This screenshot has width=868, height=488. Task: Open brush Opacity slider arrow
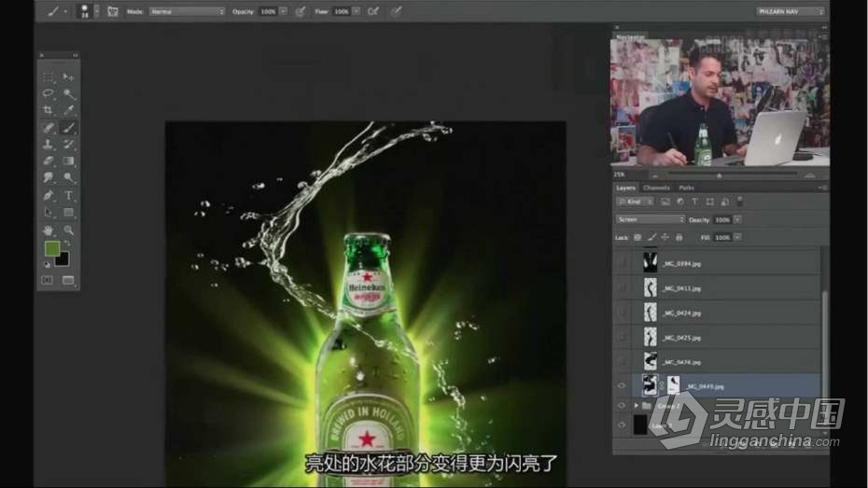(x=284, y=11)
